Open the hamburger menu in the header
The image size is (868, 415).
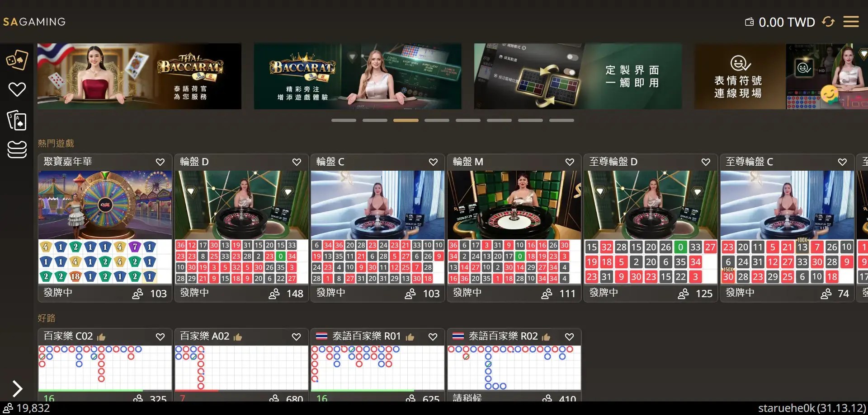click(x=851, y=22)
